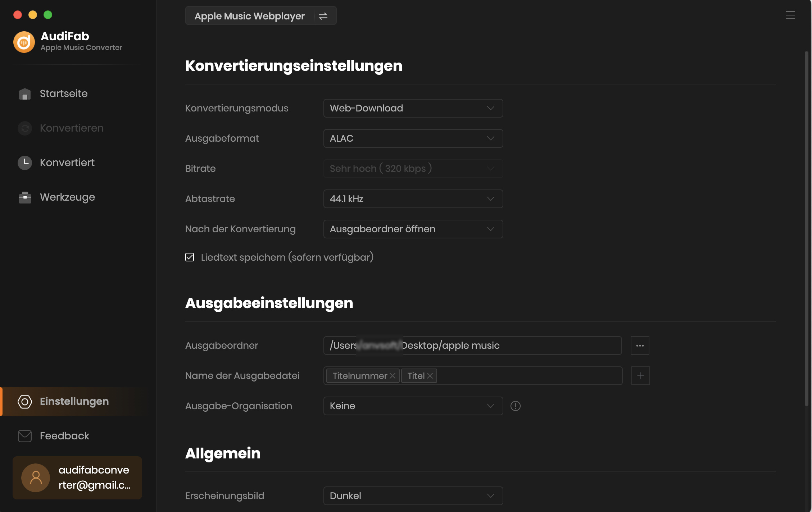Browse output folder with three-dots button

point(640,346)
